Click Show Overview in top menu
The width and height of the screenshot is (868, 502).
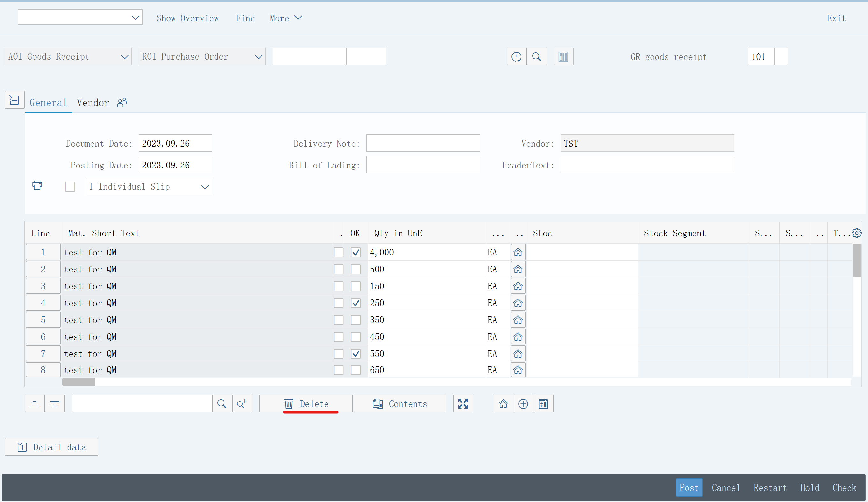pos(188,18)
